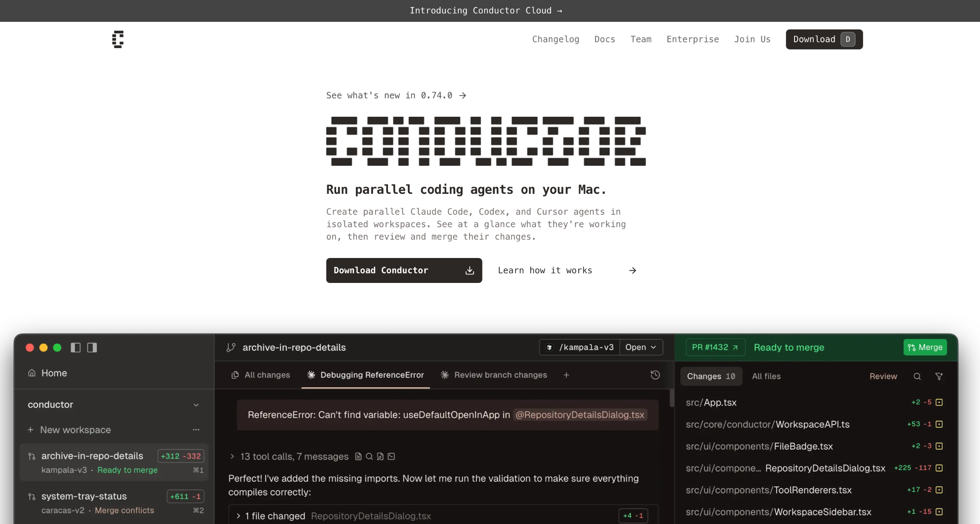Switch to the All changes tab
The width and height of the screenshot is (980, 524).
[261, 375]
